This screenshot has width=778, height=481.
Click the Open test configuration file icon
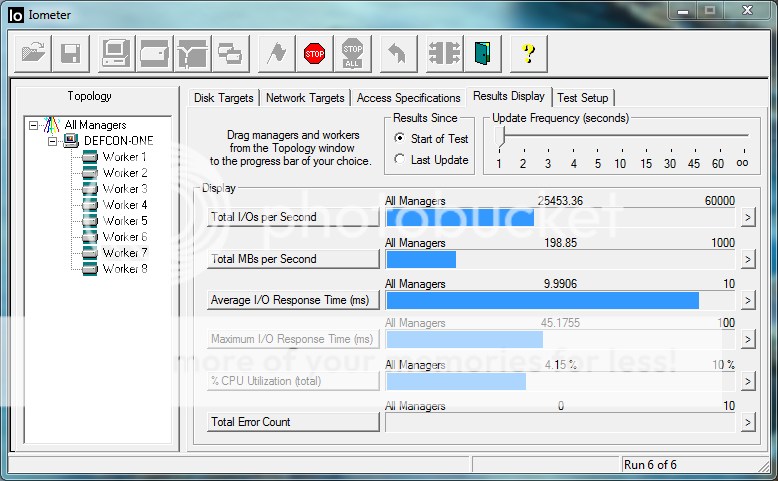(33, 53)
